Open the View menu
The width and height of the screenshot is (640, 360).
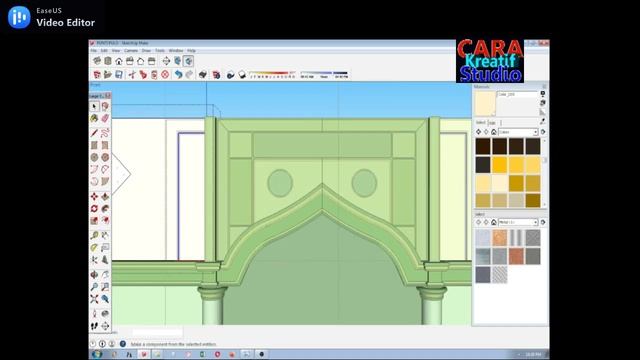[x=116, y=51]
